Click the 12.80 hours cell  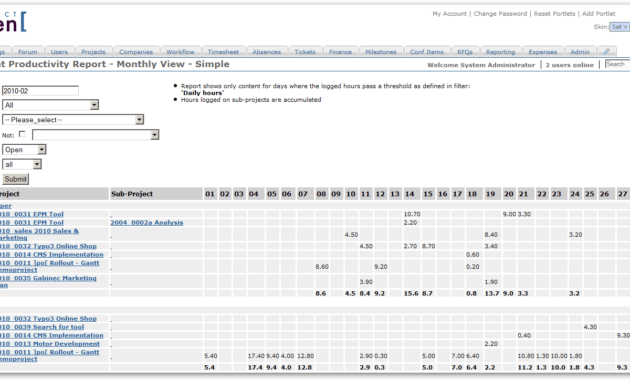tap(305, 356)
